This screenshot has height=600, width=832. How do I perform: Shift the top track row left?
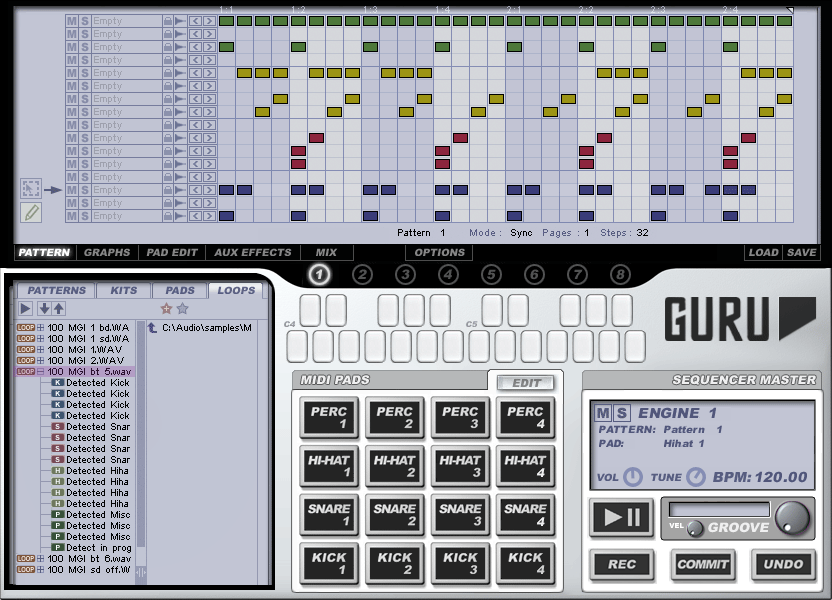(196, 21)
